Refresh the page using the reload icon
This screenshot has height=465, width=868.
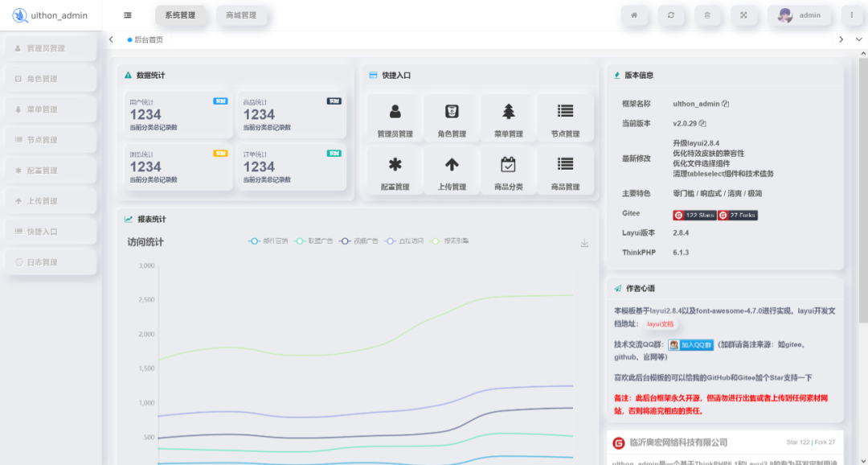672,14
